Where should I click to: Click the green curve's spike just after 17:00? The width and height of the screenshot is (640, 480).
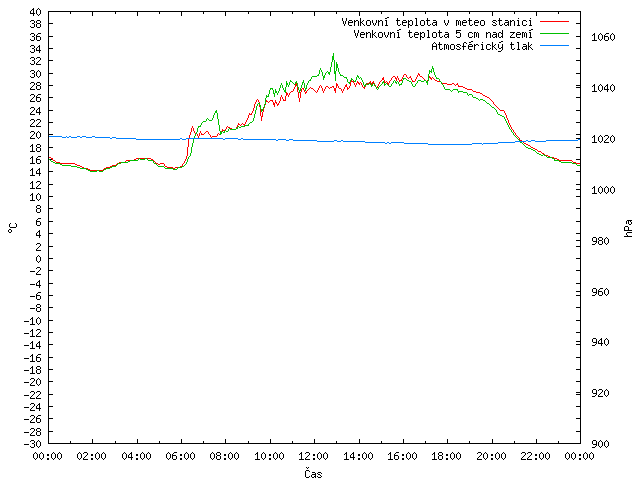pyautogui.click(x=432, y=67)
